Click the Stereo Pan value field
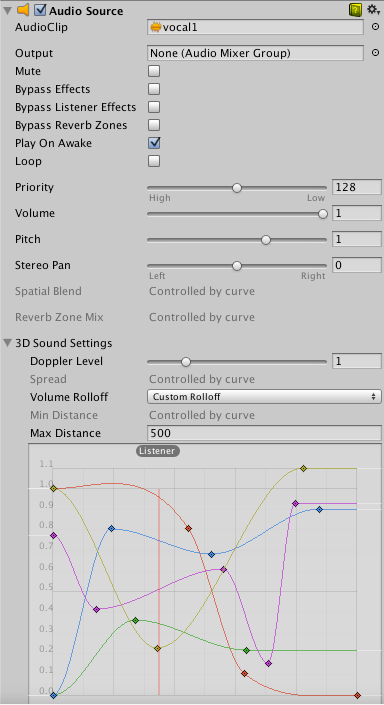 click(x=357, y=265)
